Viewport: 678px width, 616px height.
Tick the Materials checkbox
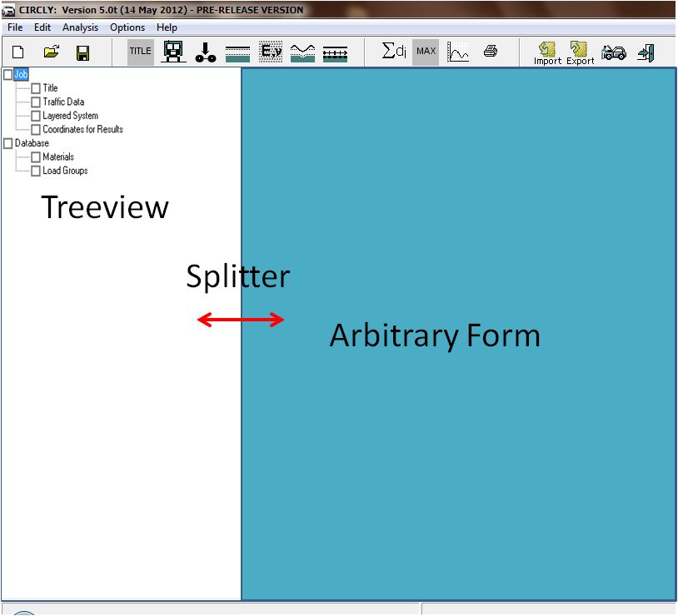coord(36,156)
